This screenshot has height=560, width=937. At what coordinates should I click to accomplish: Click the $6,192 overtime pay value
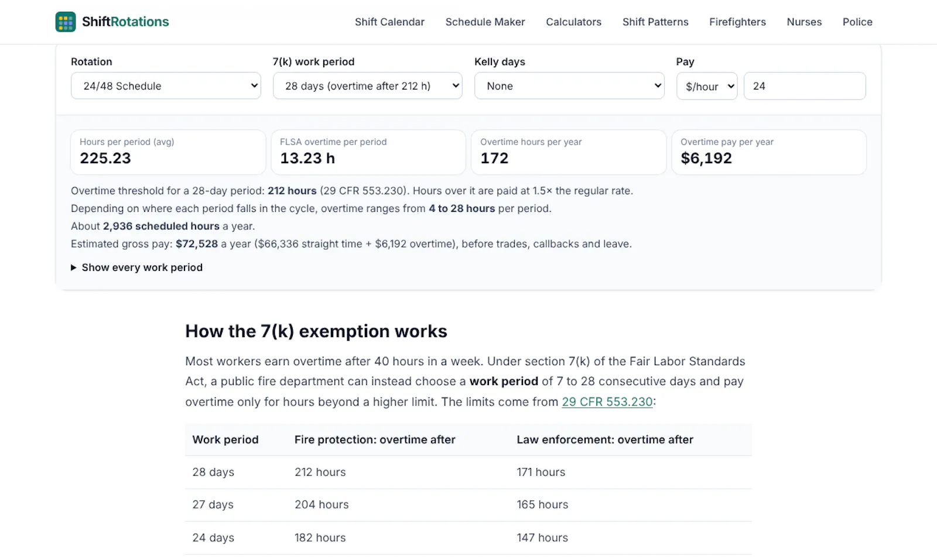coord(706,158)
